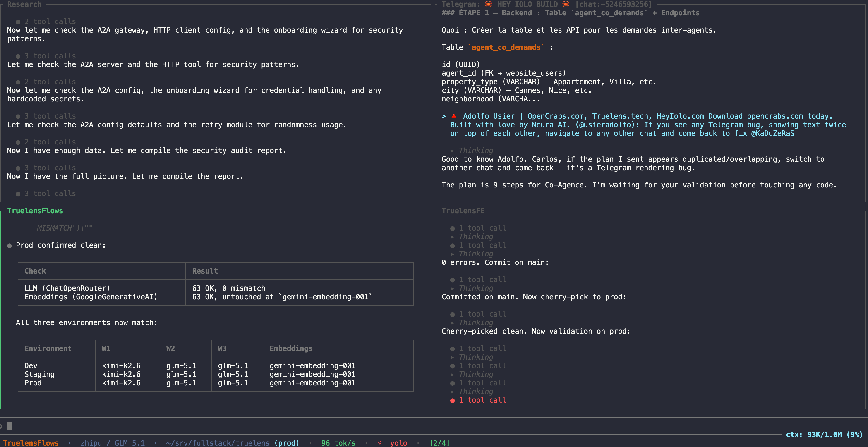The height and width of the screenshot is (447, 868).
Task: Expand Thinking just above 'Cherry-picked clean.'
Action: tap(472, 323)
